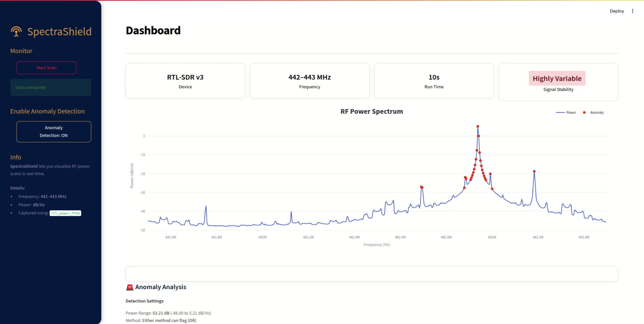Turn off Anomaly Detection toggle button

coord(54,132)
